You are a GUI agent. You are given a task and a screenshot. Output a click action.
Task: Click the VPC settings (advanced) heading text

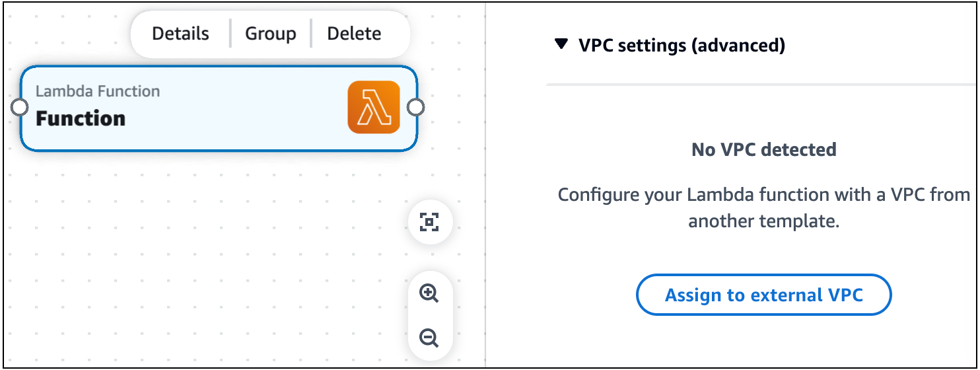pyautogui.click(x=682, y=45)
